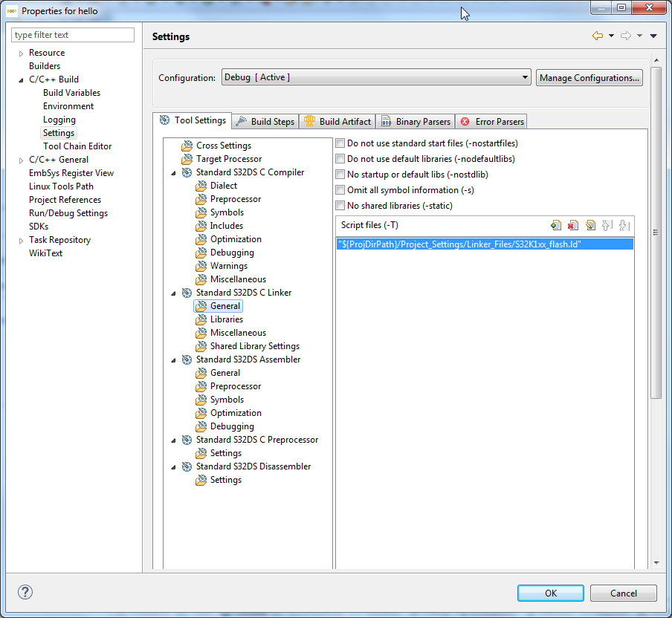This screenshot has width=672, height=618.
Task: Click the Target Processor folder icon
Action: click(x=187, y=159)
